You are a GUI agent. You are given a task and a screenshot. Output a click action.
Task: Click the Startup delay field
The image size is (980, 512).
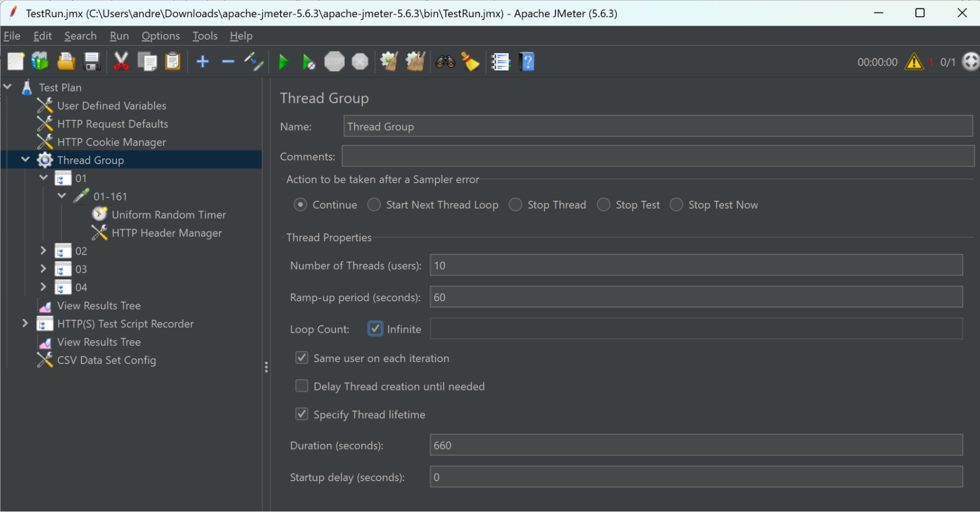[x=696, y=477]
